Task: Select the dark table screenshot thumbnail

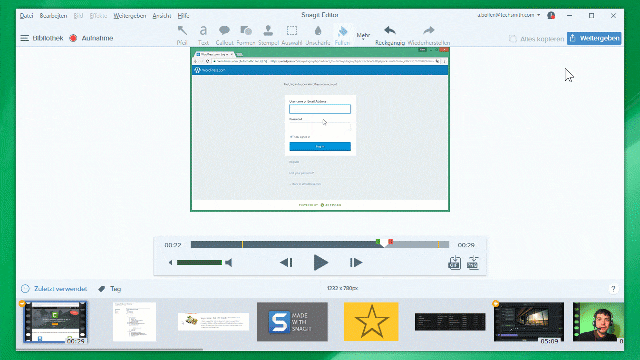Action: (450, 322)
